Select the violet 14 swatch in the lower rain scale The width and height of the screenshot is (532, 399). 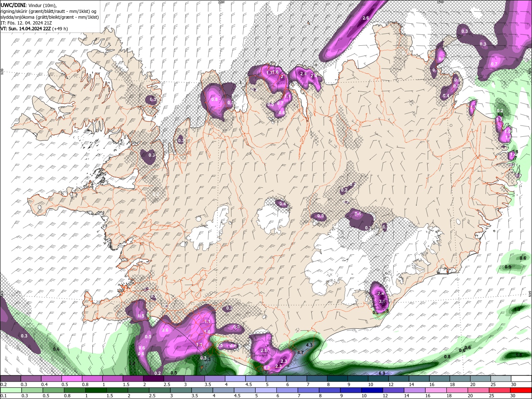(414, 390)
